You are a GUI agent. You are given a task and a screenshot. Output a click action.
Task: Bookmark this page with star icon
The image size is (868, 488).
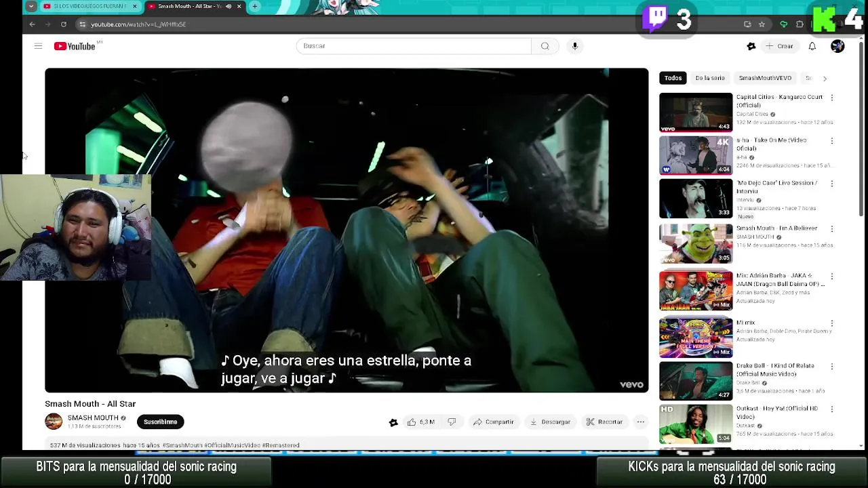pyautogui.click(x=762, y=24)
